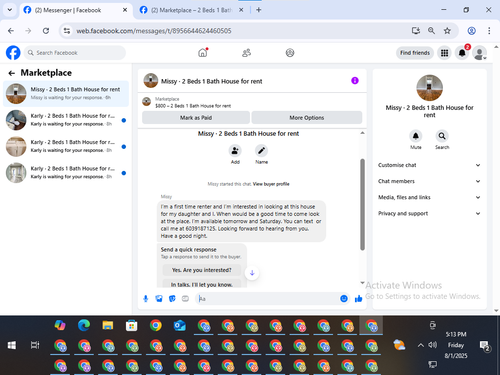Open the emoji picker
Screen dimensions: 500x375
tap(344, 299)
